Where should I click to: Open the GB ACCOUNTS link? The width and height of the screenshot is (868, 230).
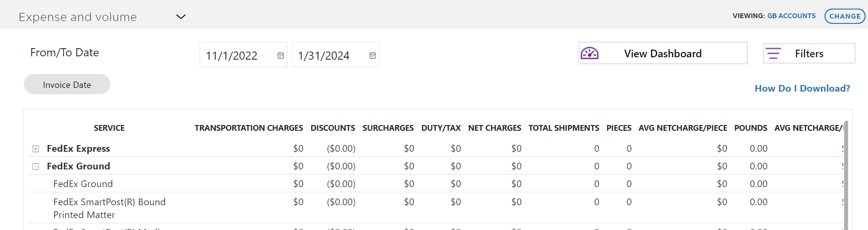tap(791, 16)
